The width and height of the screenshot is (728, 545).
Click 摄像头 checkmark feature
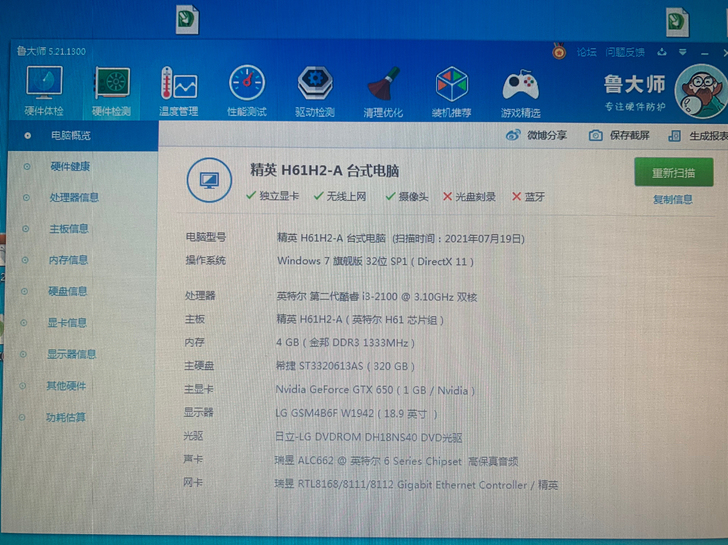tap(407, 197)
